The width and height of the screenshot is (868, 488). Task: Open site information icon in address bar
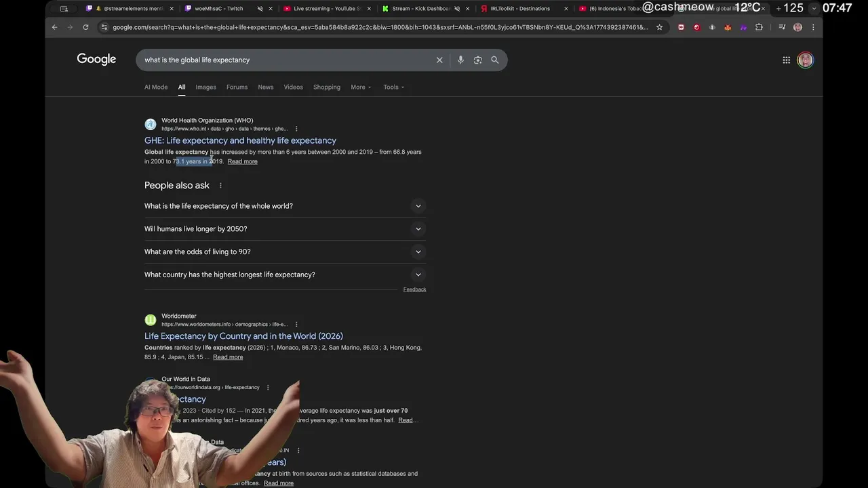click(104, 27)
